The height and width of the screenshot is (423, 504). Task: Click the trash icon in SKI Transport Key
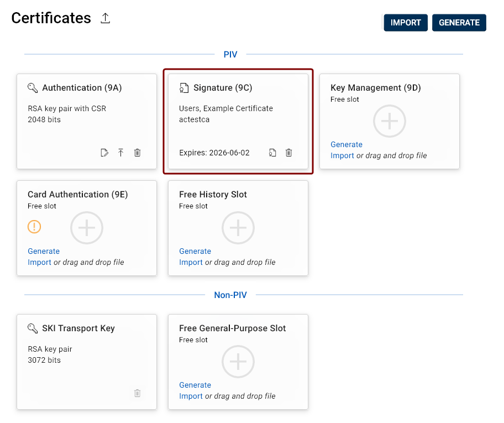pos(138,393)
